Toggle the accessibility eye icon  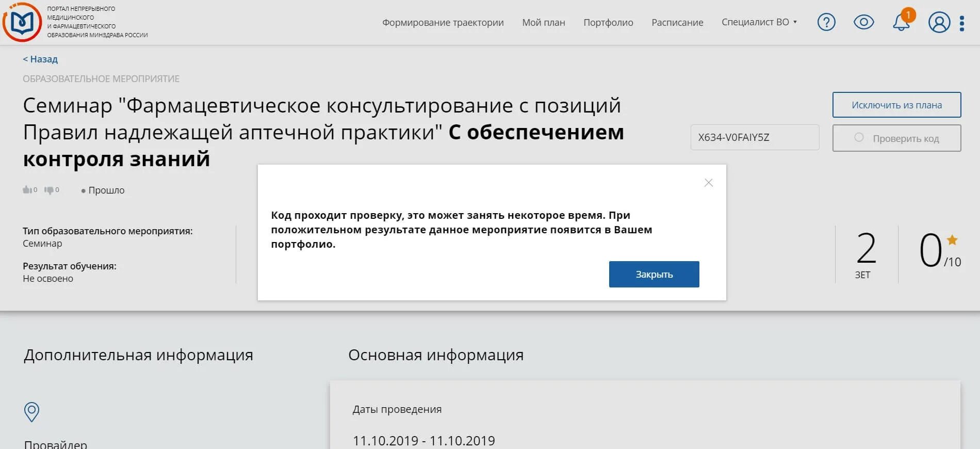click(x=864, y=22)
